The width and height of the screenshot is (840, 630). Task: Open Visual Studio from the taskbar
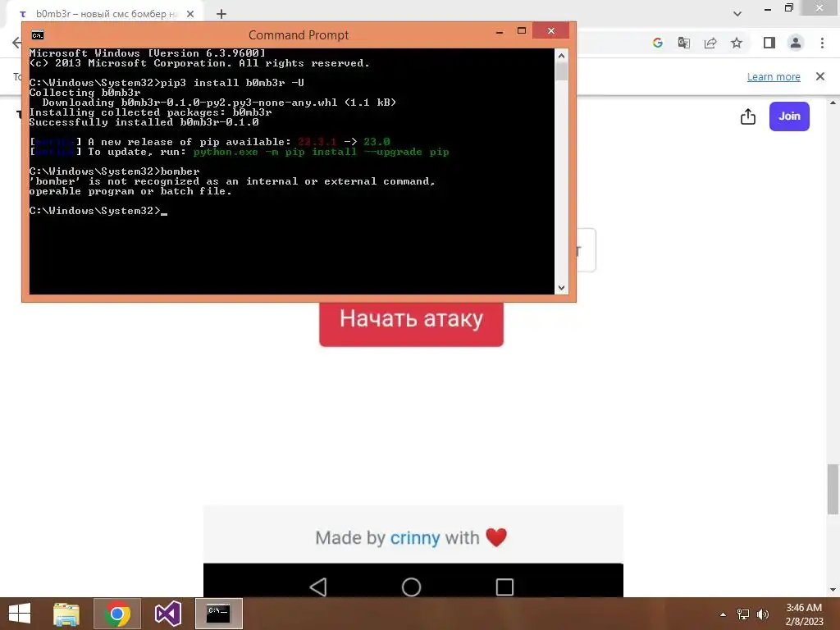point(167,614)
